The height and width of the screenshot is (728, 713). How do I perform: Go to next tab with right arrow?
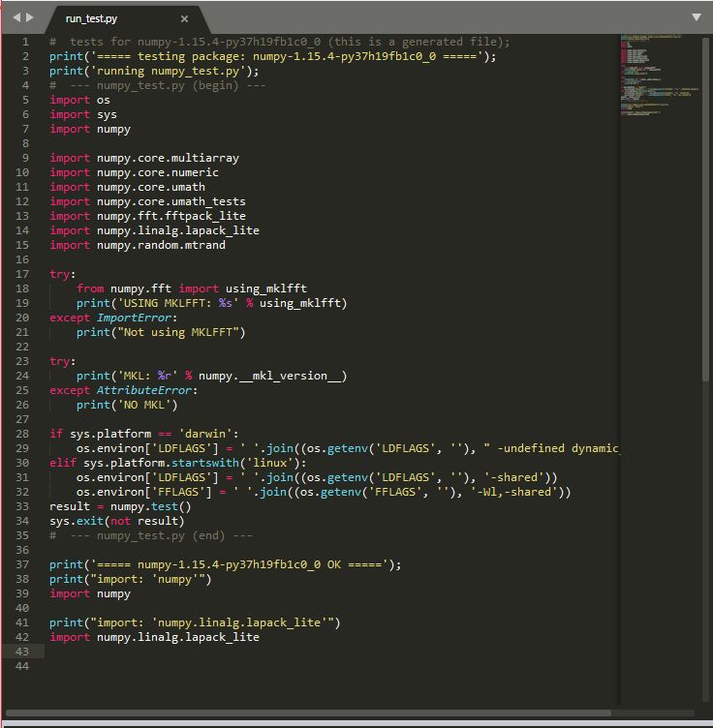30,17
